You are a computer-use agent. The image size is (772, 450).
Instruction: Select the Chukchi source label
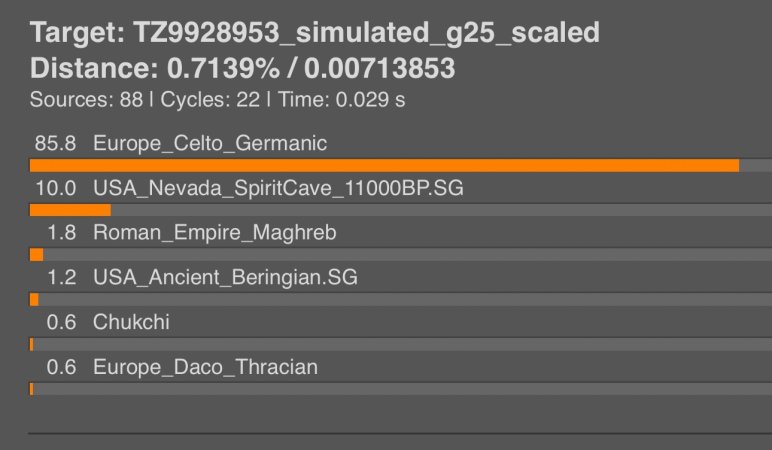[x=131, y=322]
